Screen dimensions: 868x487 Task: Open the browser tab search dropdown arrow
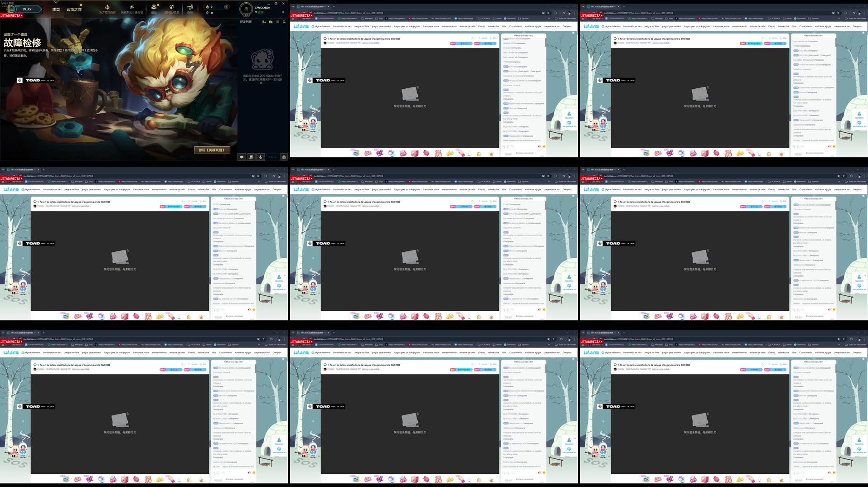coord(293,6)
